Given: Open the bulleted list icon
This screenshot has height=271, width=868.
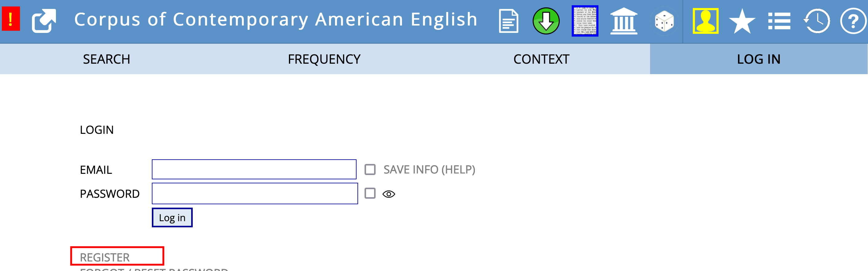Looking at the screenshot, I should 779,21.
